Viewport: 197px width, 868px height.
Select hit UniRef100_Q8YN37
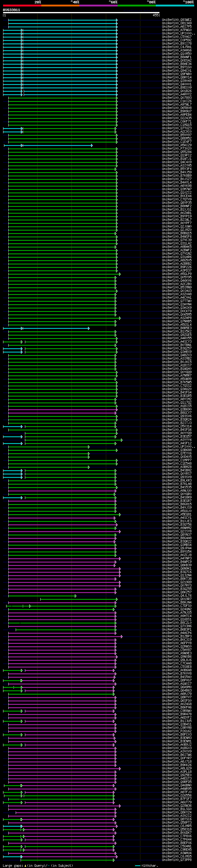(x=177, y=535)
